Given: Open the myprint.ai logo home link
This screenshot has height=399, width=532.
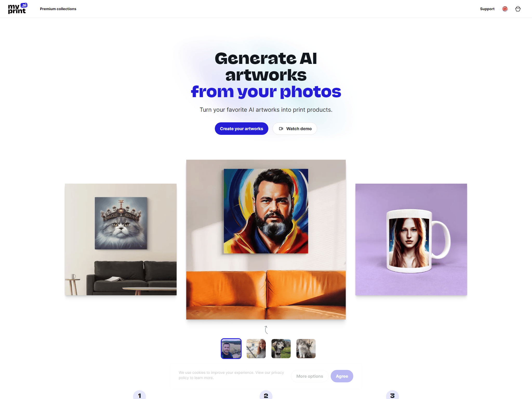Looking at the screenshot, I should [18, 9].
